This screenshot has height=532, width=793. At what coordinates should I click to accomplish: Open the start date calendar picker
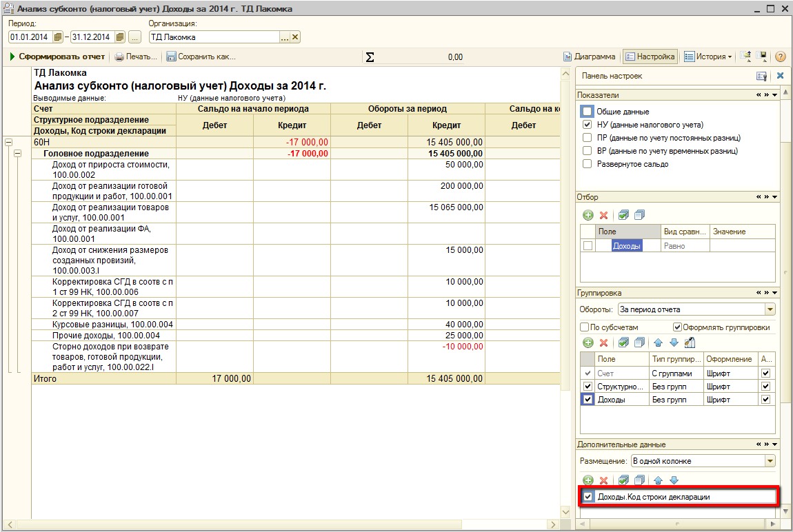click(x=58, y=37)
